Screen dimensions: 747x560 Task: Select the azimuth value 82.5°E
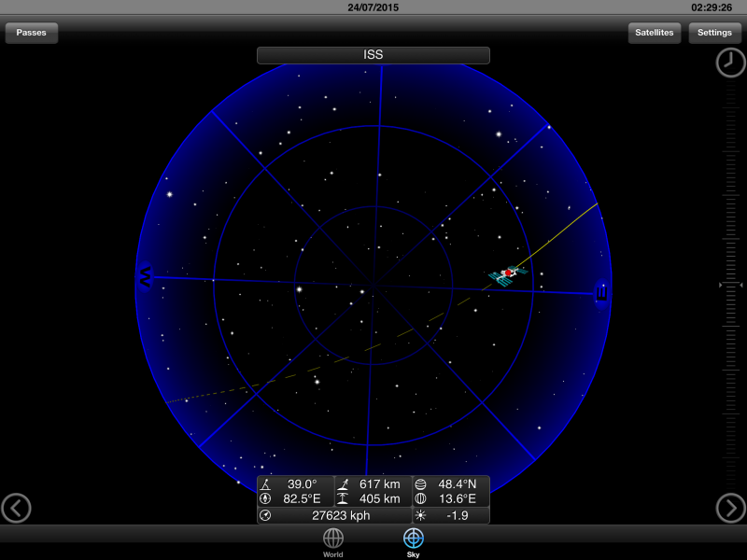point(302,498)
